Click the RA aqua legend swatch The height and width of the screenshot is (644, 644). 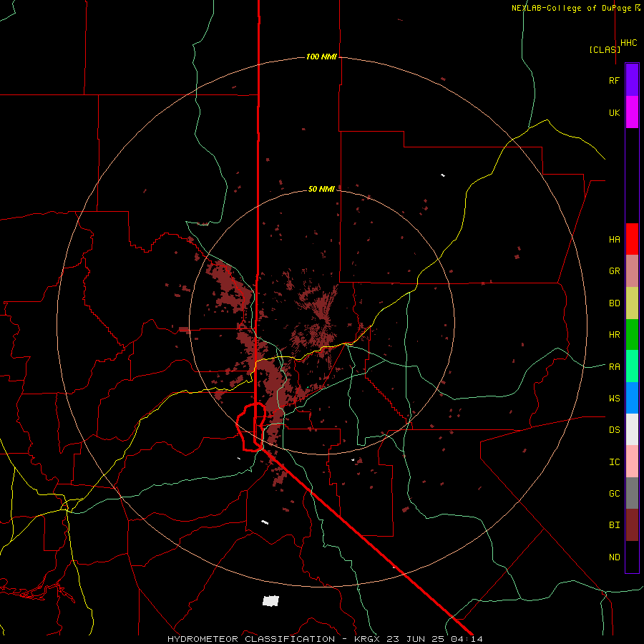(632, 366)
